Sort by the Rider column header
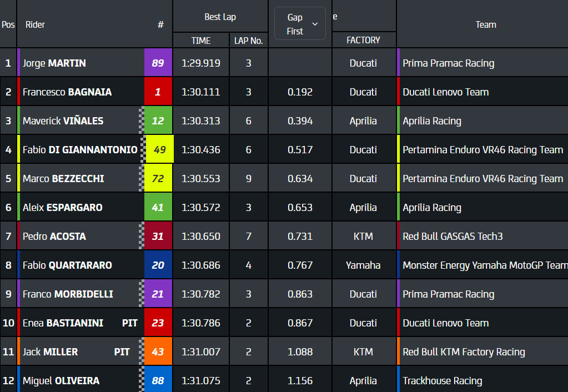 click(x=36, y=24)
